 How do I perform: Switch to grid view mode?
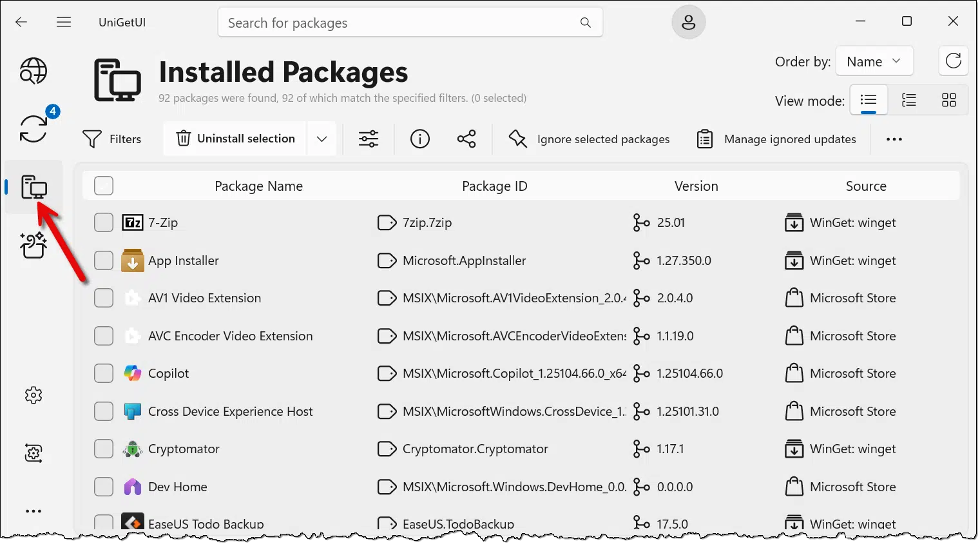tap(948, 100)
